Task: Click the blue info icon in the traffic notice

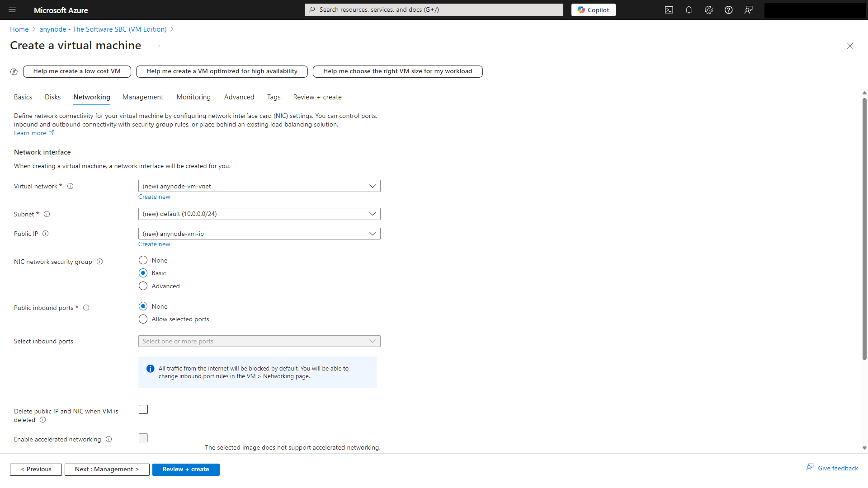Action: [151, 369]
